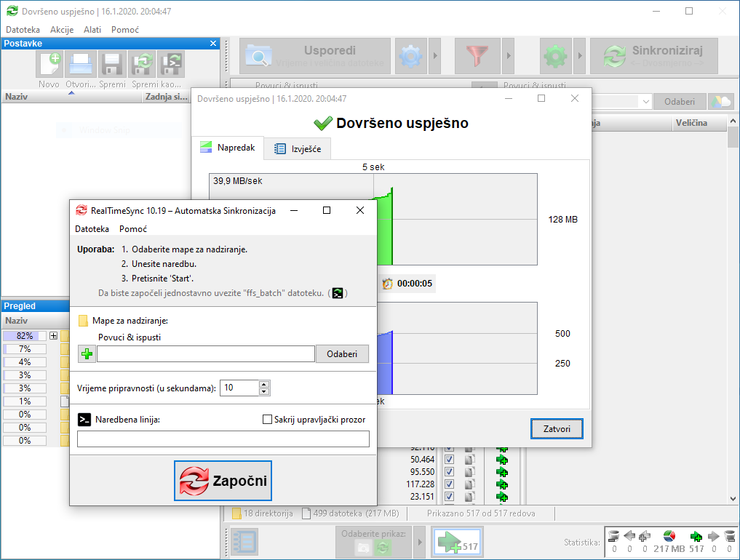The height and width of the screenshot is (560, 740).
Task: Expand synchronization variant dropdown arrow
Action: coord(579,56)
